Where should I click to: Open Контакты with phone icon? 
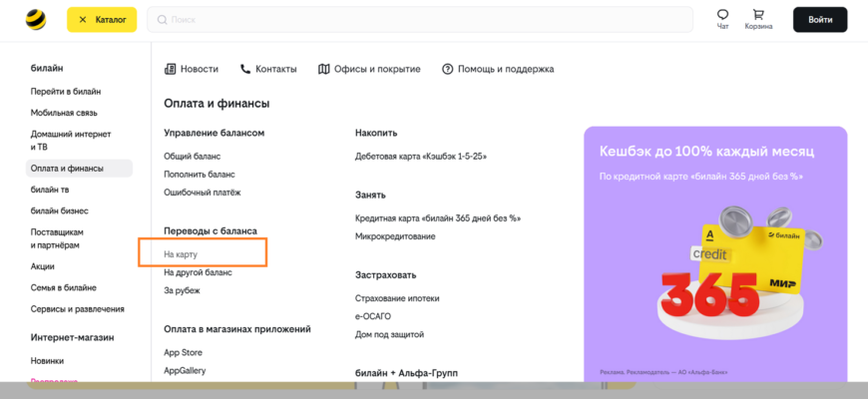[268, 69]
